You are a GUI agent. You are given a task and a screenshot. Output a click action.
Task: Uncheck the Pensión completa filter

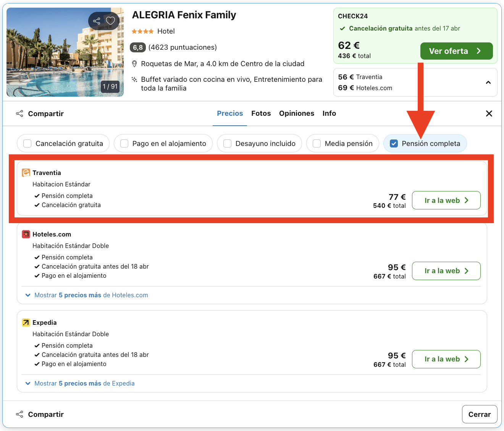pos(394,144)
